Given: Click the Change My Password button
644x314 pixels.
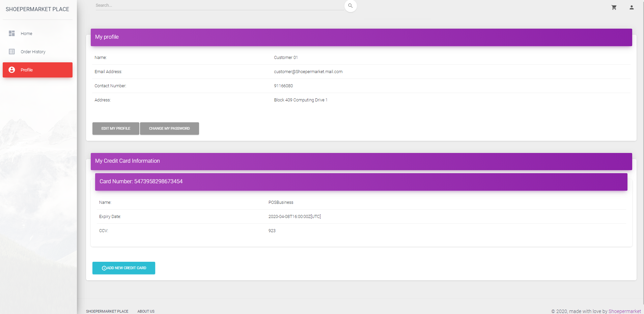Looking at the screenshot, I should pos(169,128).
